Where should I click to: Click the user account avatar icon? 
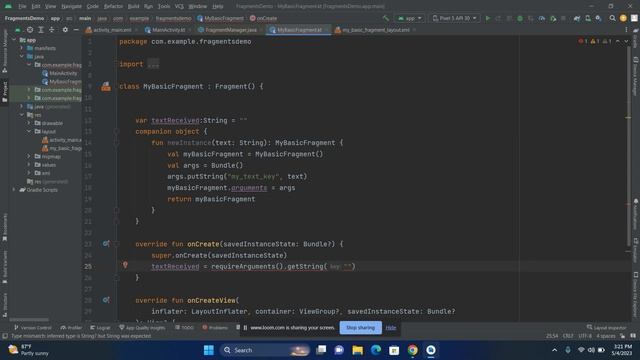coord(623,18)
